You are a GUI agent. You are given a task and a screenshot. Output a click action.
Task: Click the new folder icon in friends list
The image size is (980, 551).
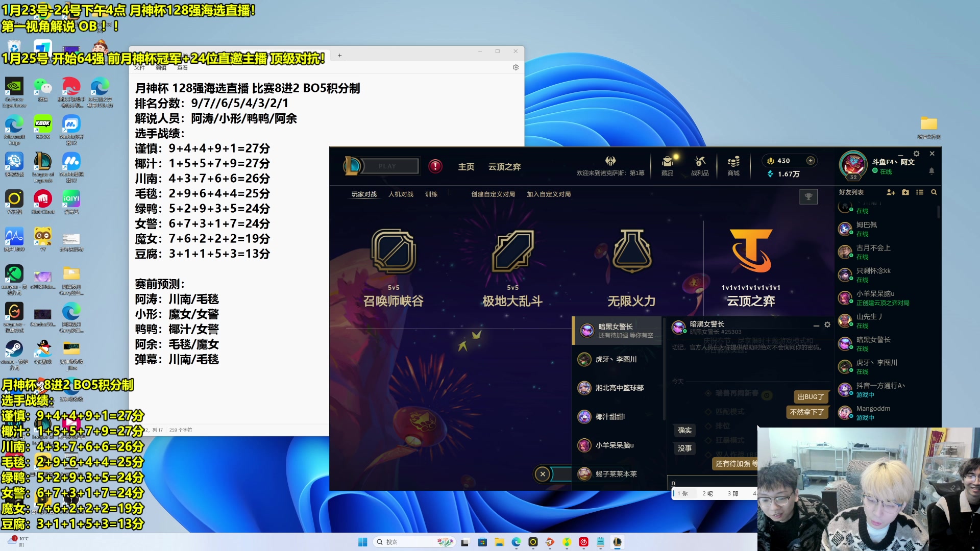tap(905, 192)
